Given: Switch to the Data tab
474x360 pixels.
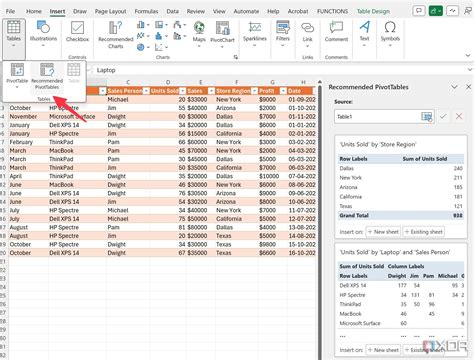Looking at the screenshot, I should tap(172, 11).
